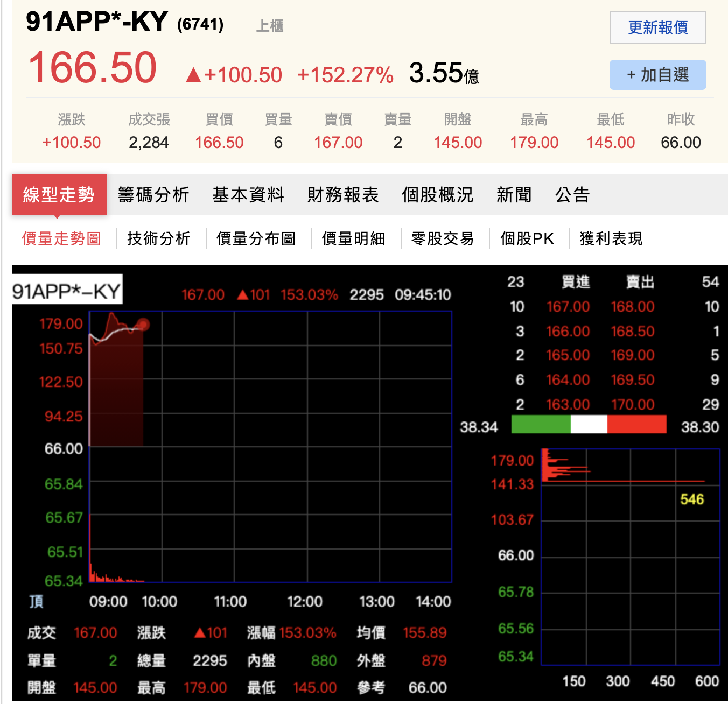Image resolution: width=728 pixels, height=704 pixels.
Task: Click the yellow 546 volume label
Action: [692, 499]
